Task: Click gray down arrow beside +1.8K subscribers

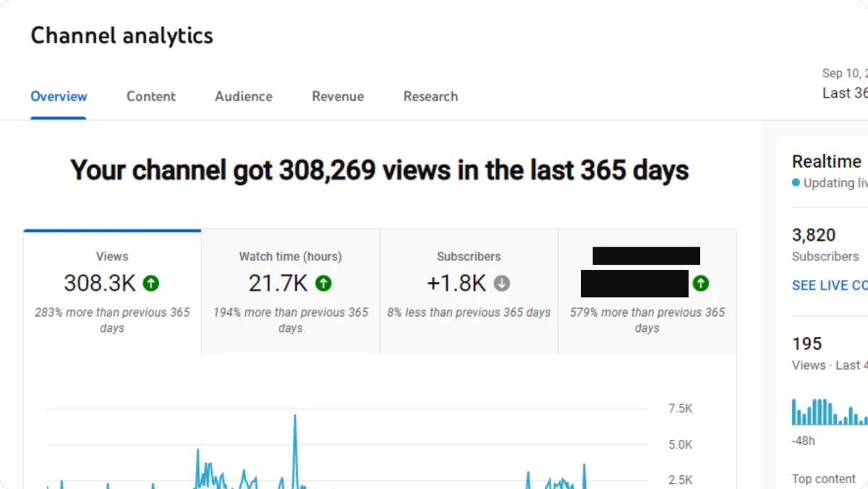Action: (501, 284)
